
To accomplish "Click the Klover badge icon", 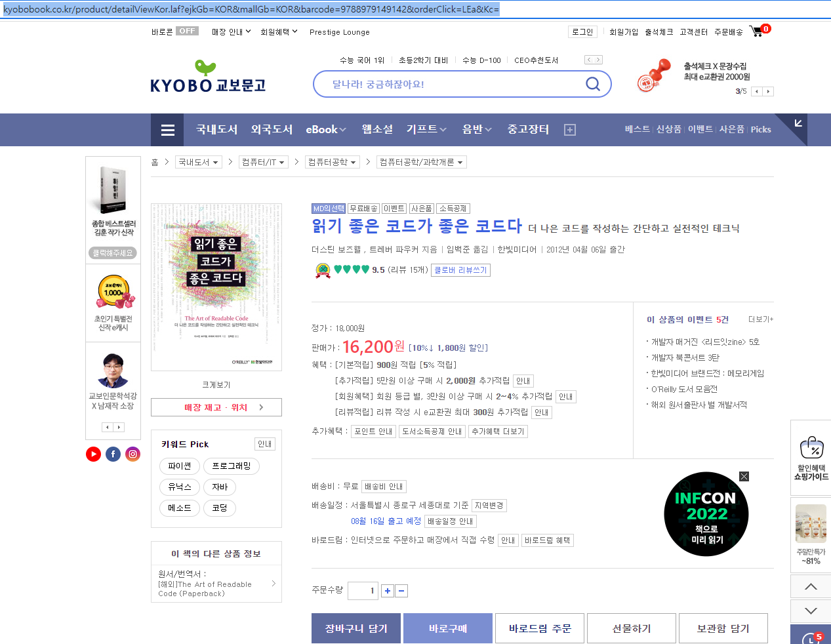I will [323, 270].
